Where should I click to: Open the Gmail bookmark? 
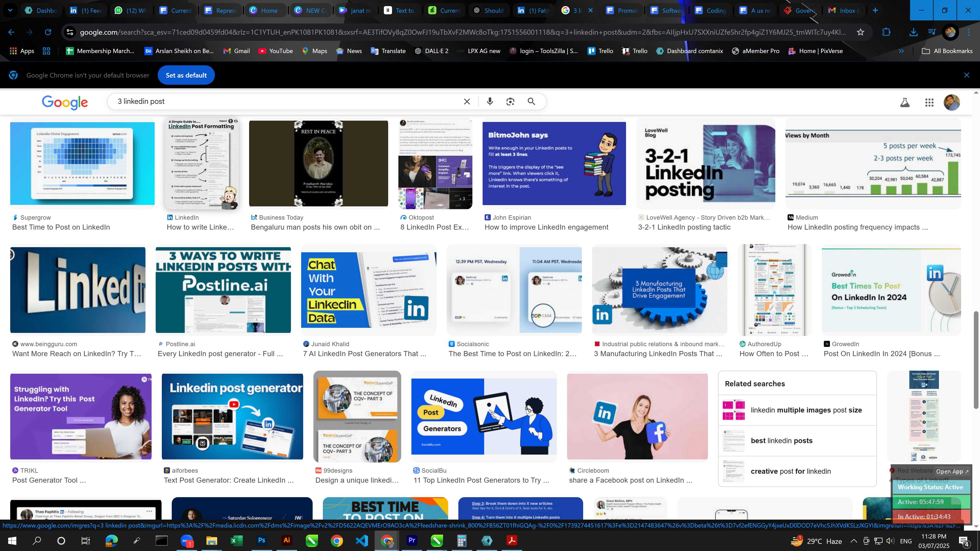[236, 51]
